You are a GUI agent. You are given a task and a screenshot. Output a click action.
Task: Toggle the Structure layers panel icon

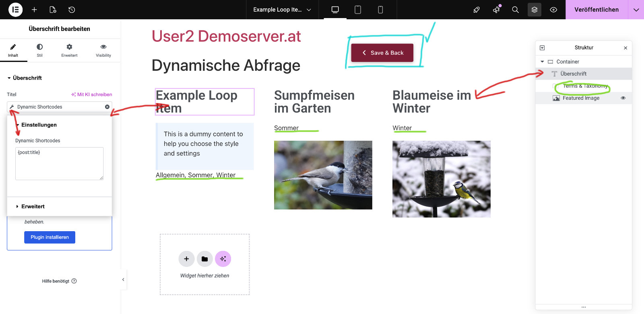[534, 10]
